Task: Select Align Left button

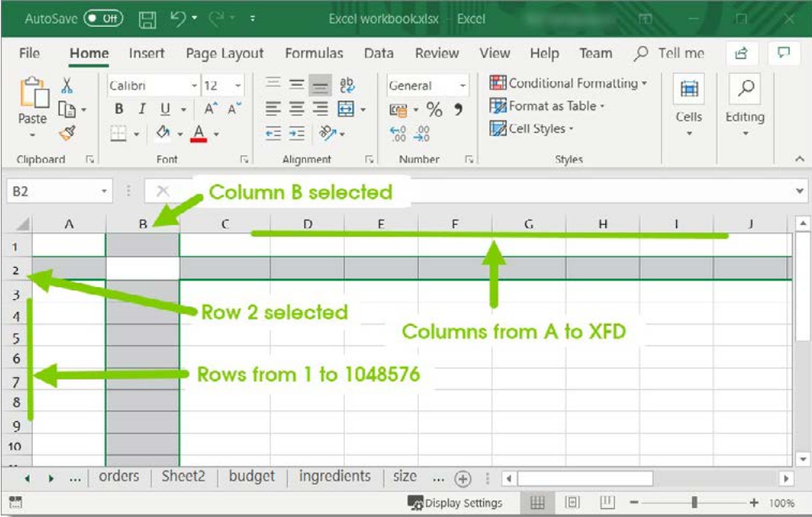Action: pos(273,109)
